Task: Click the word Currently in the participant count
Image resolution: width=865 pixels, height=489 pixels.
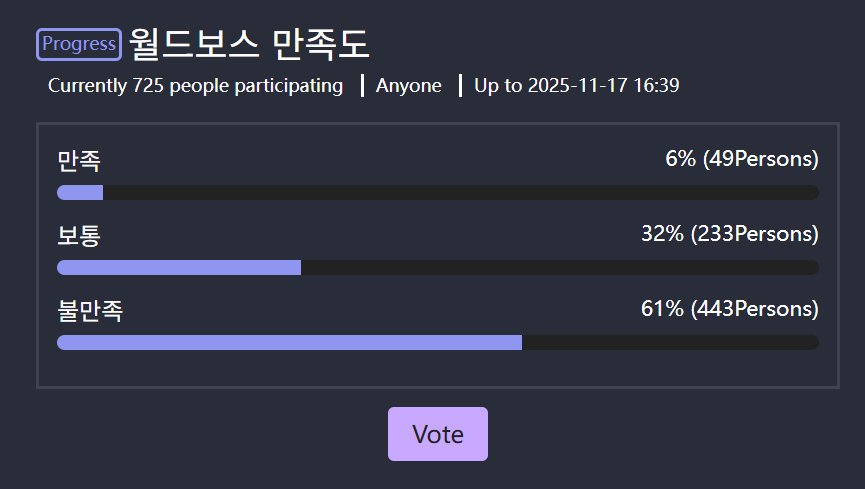Action: 87,86
